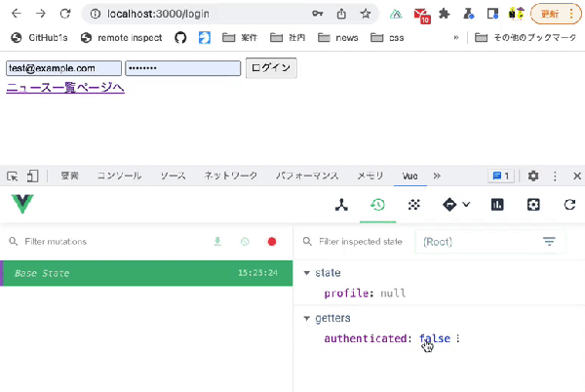Image resolution: width=585 pixels, height=392 pixels.
Task: Open the Vue devtools Components inspector icon
Action: tap(341, 205)
